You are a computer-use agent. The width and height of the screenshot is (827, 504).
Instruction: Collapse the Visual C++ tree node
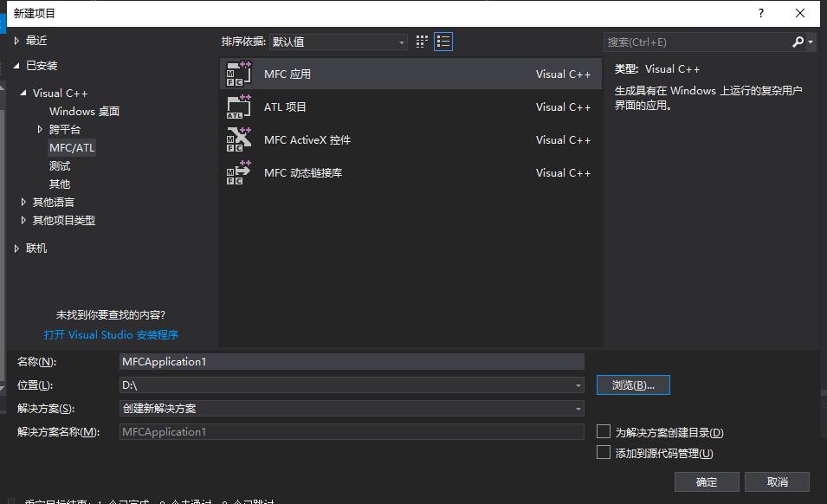[23, 93]
